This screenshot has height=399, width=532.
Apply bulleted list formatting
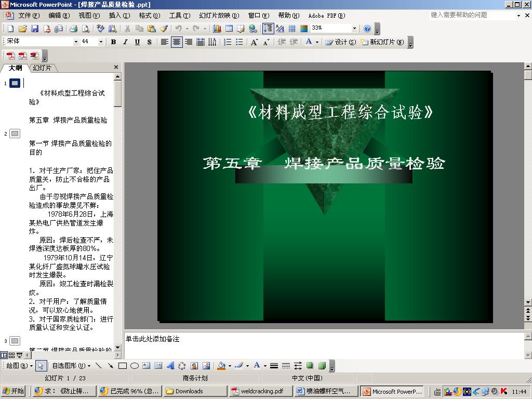(x=239, y=42)
